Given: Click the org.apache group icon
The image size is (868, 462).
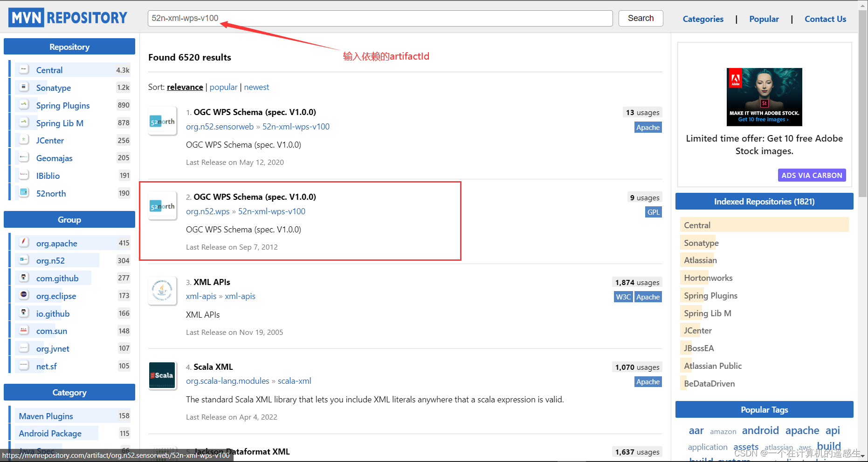Looking at the screenshot, I should (24, 243).
